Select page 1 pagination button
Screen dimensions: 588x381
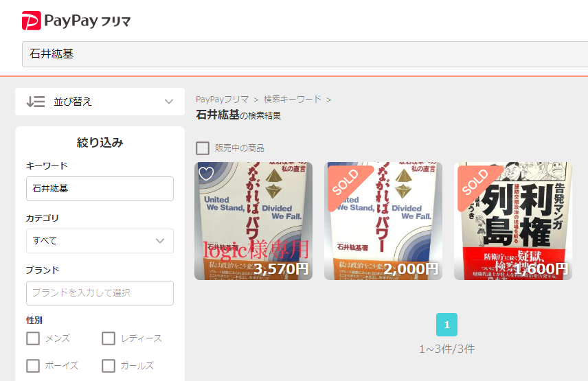point(446,325)
